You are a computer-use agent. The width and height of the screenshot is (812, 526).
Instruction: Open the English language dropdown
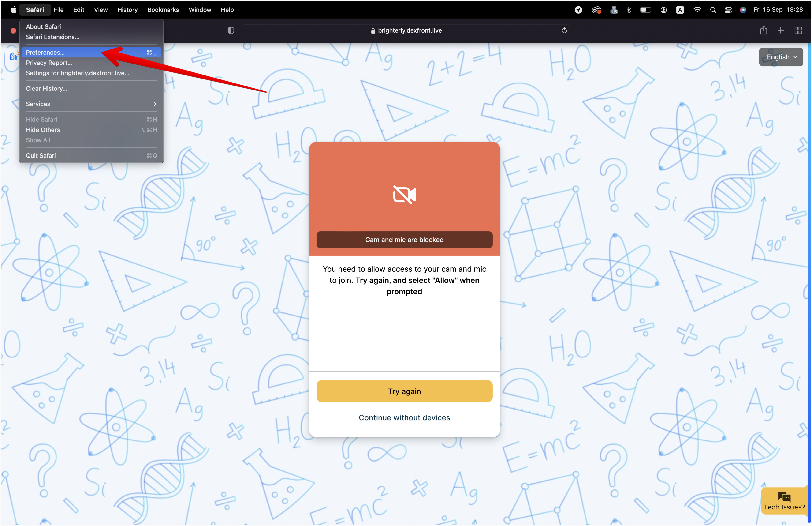(x=781, y=57)
